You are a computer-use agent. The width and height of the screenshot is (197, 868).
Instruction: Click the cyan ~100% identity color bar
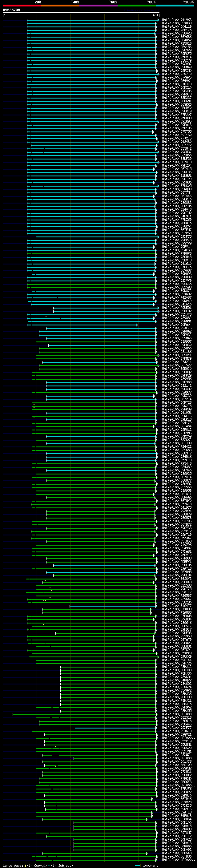[x=175, y=6]
